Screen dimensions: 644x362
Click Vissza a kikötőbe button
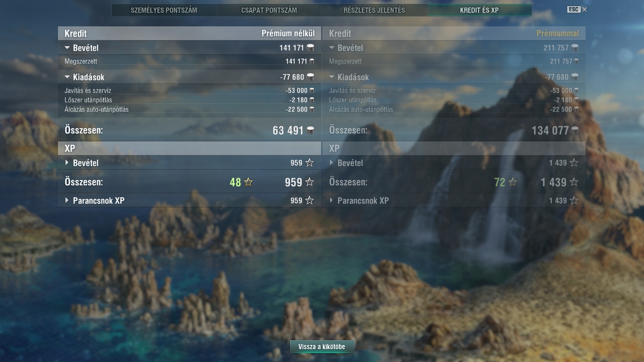322,346
